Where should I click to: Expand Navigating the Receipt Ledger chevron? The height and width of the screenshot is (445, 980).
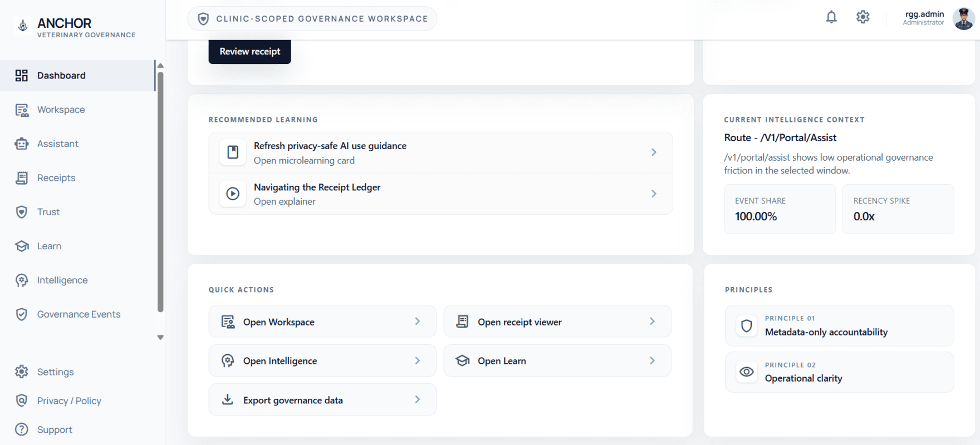tap(654, 194)
